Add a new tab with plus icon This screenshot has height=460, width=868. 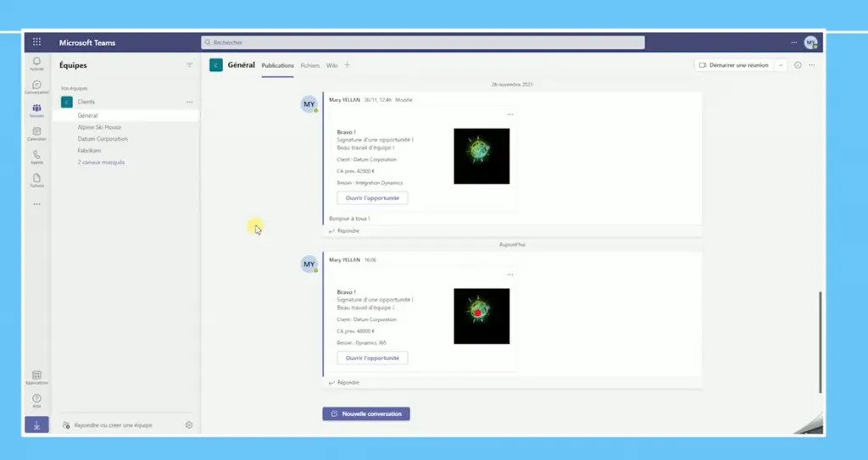click(x=347, y=64)
